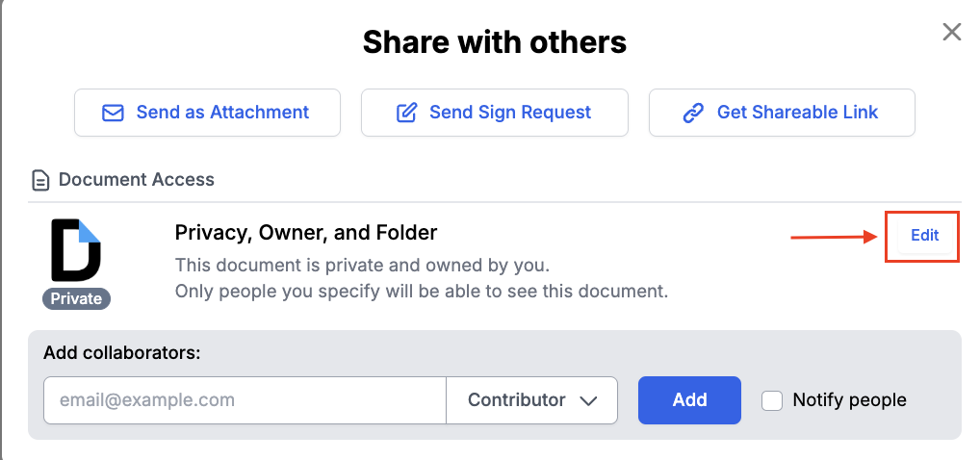Viewport: 980px width, 460px height.
Task: Enable the Notify people checkbox
Action: pos(772,400)
